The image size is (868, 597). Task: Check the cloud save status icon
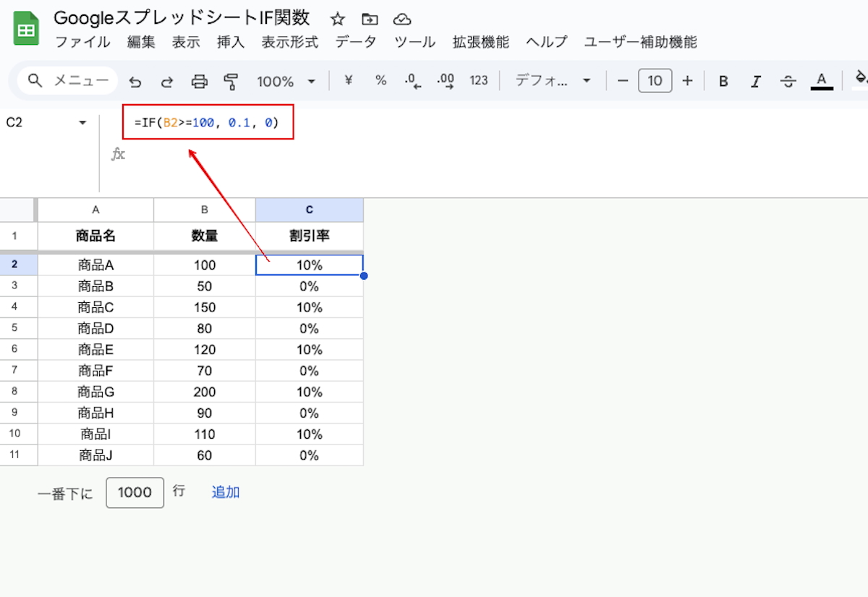[402, 19]
